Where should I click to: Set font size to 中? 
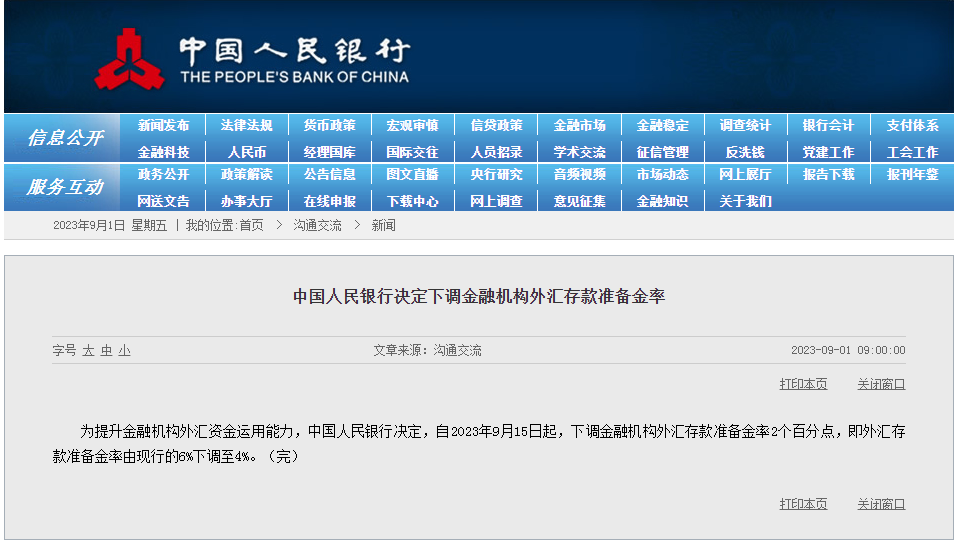[x=107, y=350]
